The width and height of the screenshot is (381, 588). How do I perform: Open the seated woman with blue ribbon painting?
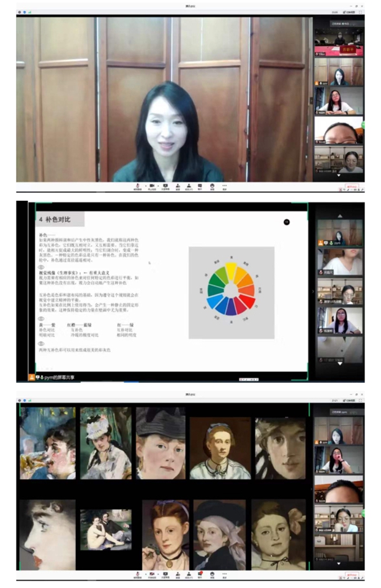tap(220, 448)
